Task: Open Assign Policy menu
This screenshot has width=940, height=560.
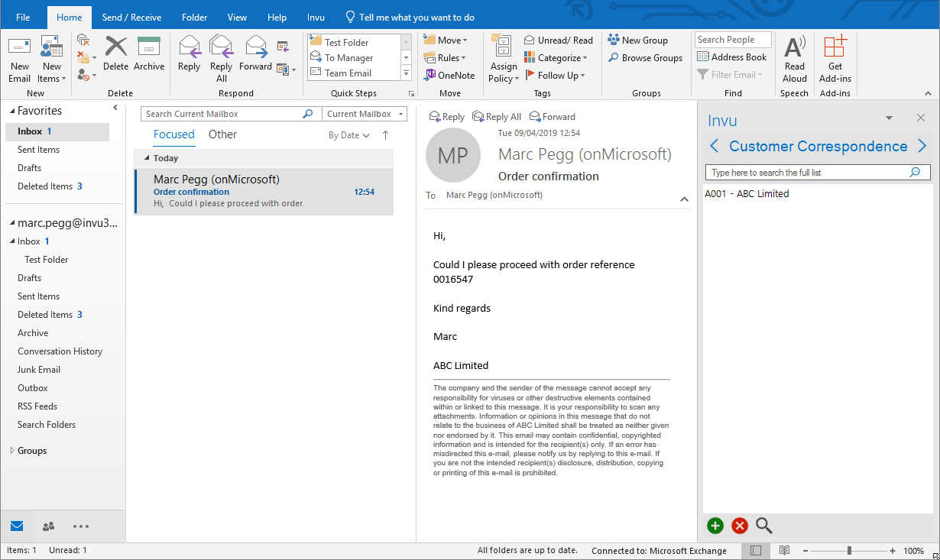Action: point(503,60)
